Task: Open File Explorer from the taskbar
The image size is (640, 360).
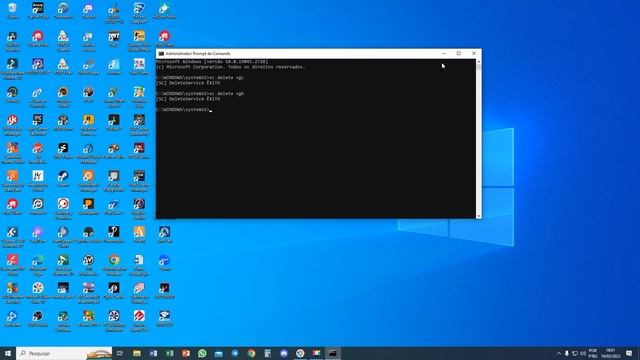Action: coord(137,353)
